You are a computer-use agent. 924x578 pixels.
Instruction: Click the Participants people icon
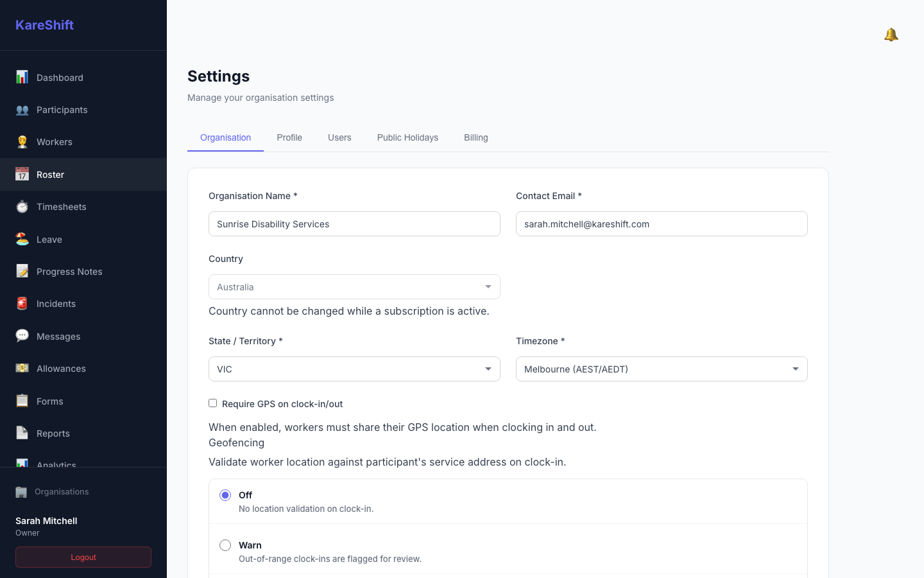[22, 110]
